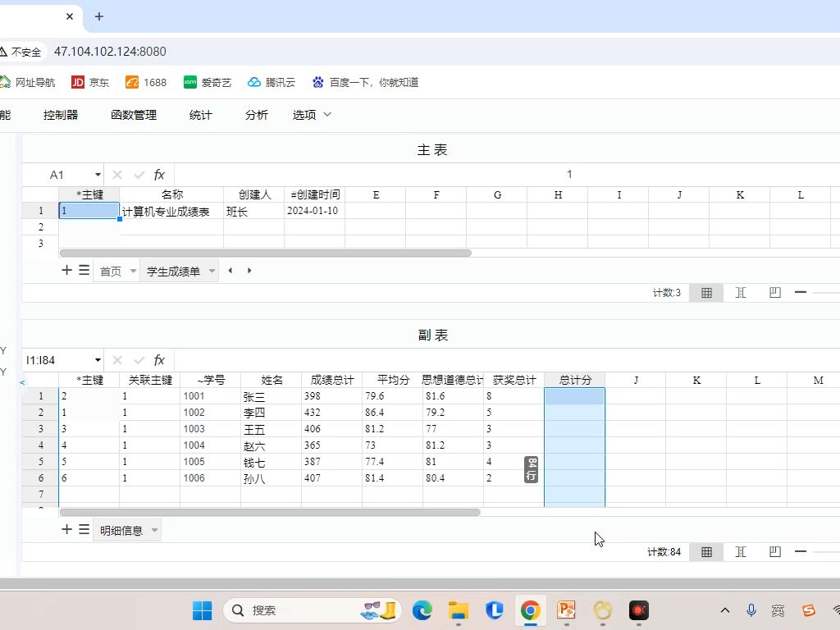
Task: Open 1688 bookmark
Action: [146, 82]
